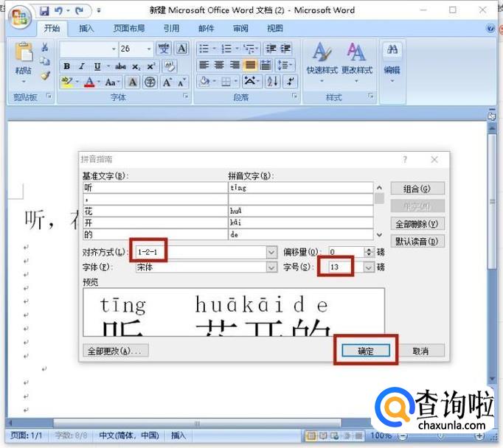The image size is (503, 448).
Task: Switch to the 审阅 tab
Action: click(240, 29)
